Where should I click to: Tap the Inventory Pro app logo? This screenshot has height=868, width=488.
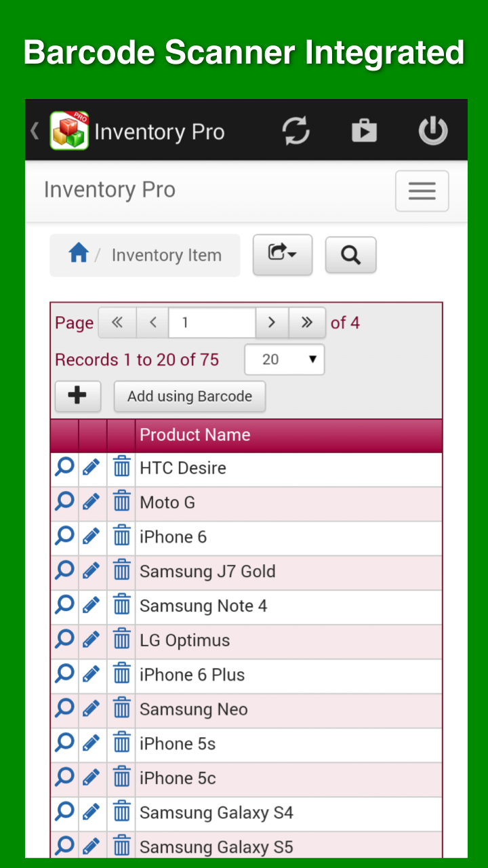[x=69, y=130]
